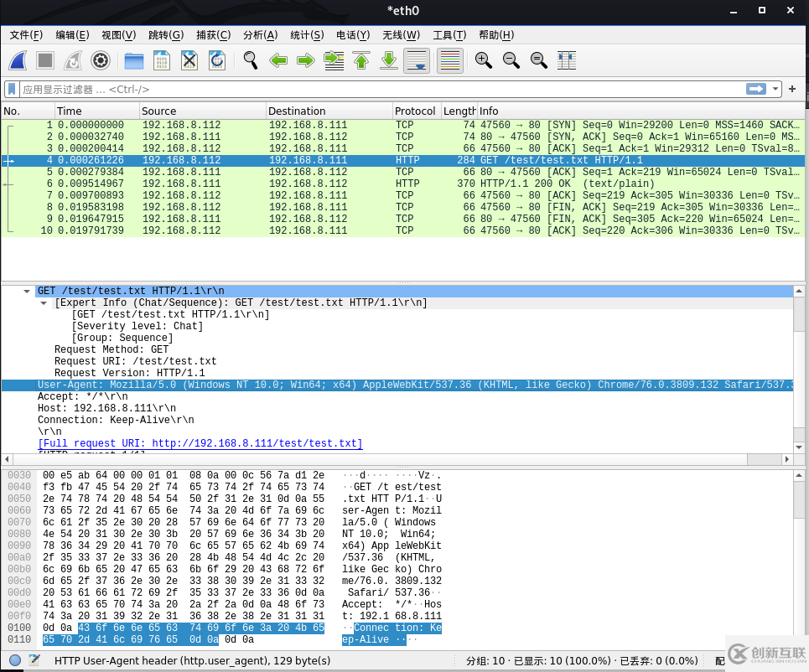Toggle the display filter bookmark icon
809x672 pixels.
(12, 89)
